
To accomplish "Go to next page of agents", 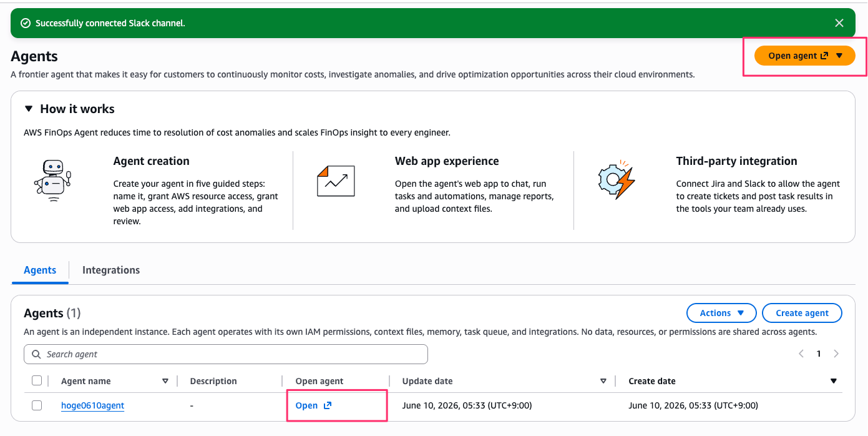I will (x=836, y=354).
